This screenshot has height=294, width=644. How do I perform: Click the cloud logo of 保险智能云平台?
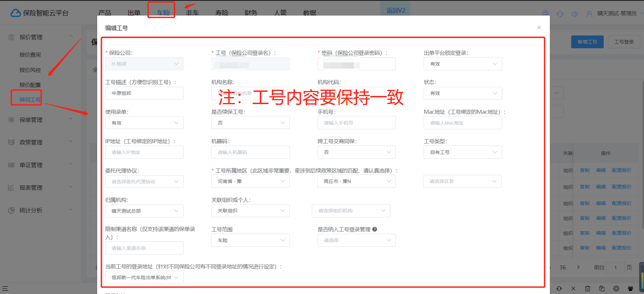coord(15,13)
